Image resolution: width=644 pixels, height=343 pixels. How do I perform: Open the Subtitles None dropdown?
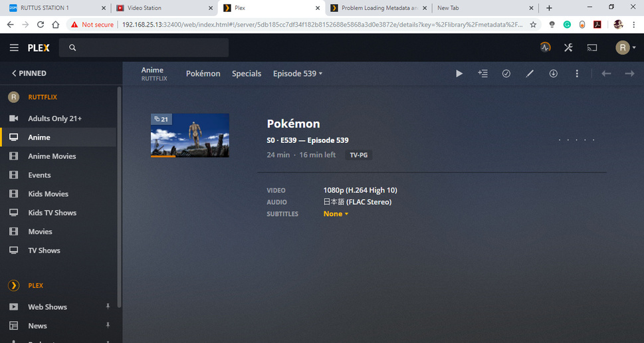(336, 213)
